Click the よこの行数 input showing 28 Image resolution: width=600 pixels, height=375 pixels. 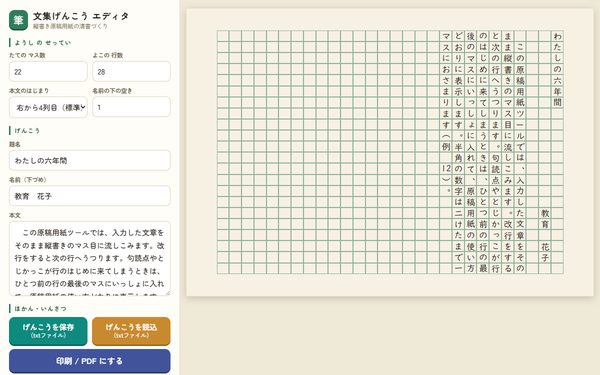(131, 72)
